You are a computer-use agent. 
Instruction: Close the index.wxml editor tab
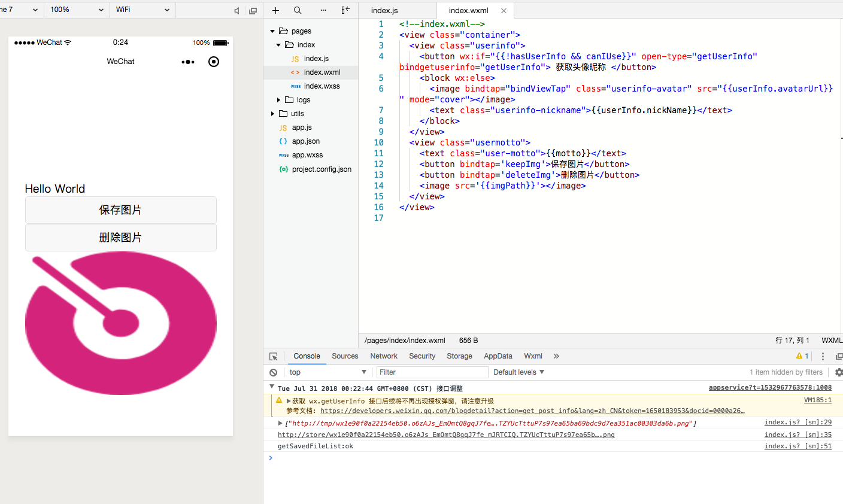click(x=504, y=11)
